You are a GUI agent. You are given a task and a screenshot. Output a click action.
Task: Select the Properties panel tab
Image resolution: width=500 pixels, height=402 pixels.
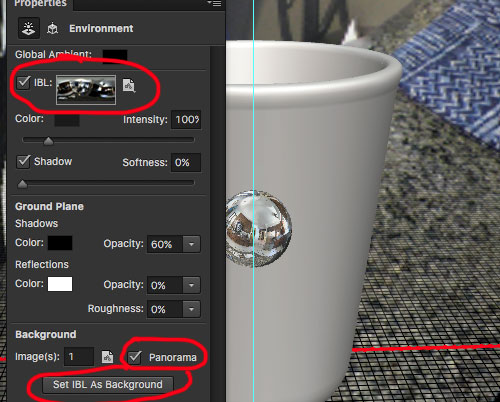40,3
